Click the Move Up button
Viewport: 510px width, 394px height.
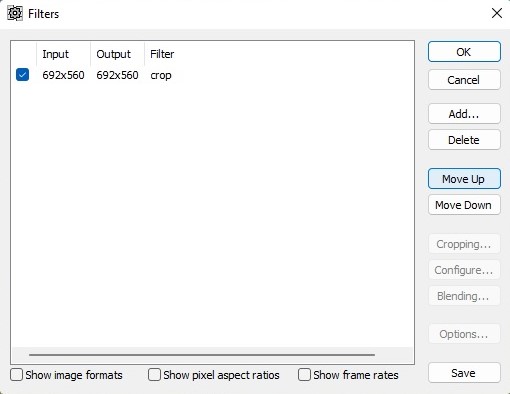tap(464, 179)
